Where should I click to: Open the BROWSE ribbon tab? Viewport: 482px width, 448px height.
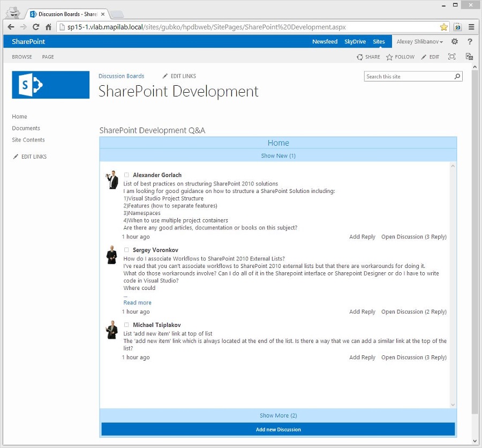[22, 57]
